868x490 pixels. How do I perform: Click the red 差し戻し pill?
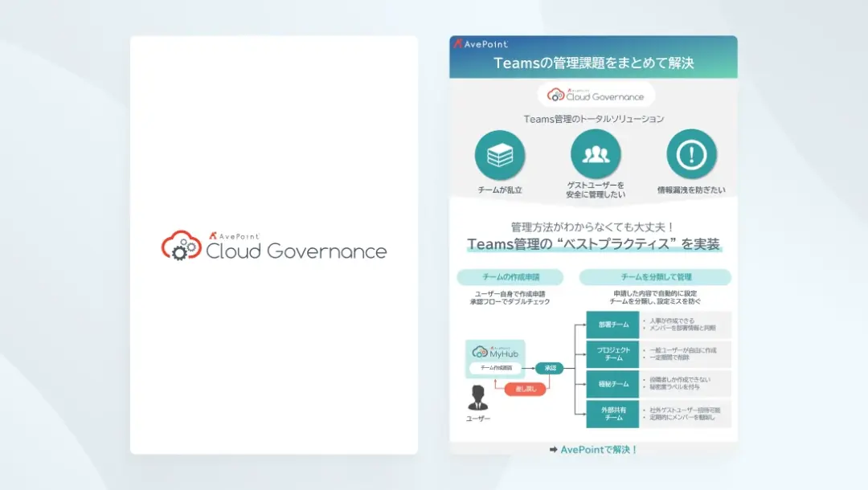526,389
